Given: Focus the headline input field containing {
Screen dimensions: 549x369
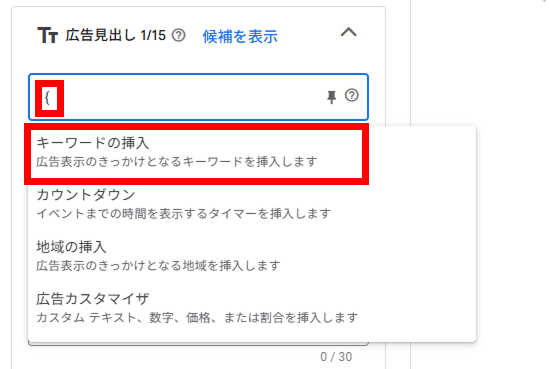Looking at the screenshot, I should pyautogui.click(x=198, y=97).
